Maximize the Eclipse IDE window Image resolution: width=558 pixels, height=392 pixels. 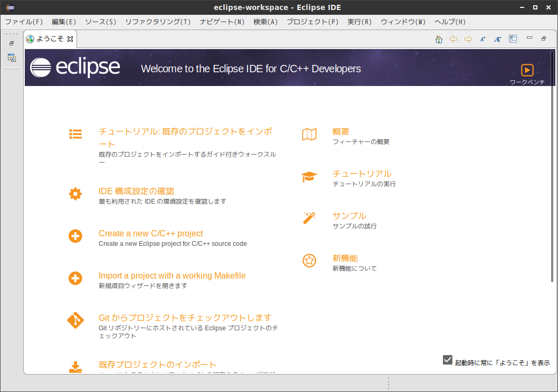coord(535,7)
